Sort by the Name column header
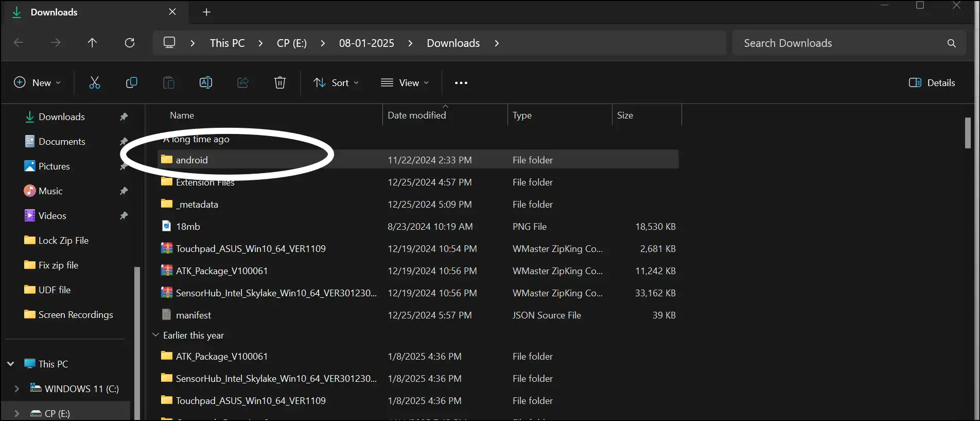Image resolution: width=980 pixels, height=421 pixels. [182, 115]
